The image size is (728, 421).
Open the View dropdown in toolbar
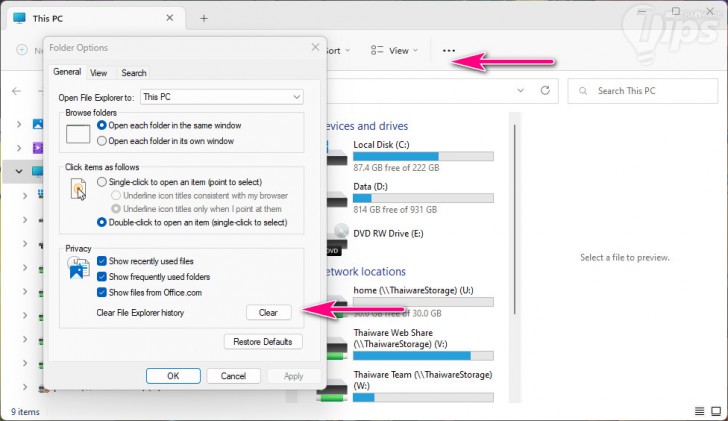coord(395,50)
